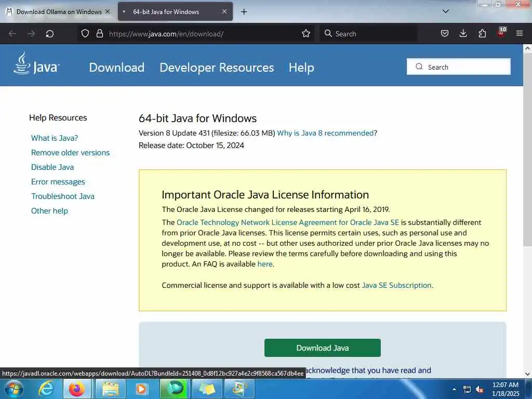
Task: Open the sticky notes taskbar icon
Action: coord(207,389)
